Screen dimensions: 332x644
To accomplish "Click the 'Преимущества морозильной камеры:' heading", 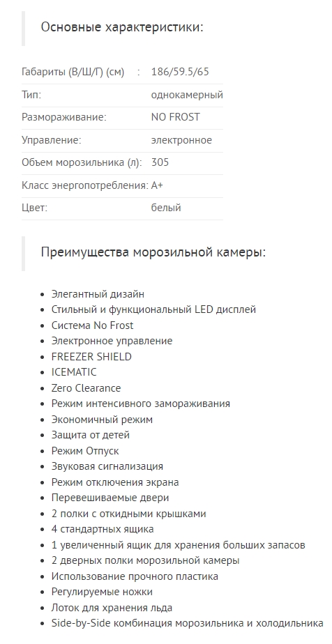I will pos(153,252).
